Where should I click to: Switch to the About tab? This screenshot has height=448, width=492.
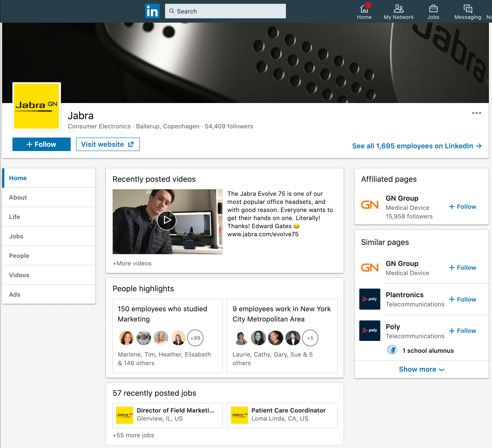pos(18,197)
